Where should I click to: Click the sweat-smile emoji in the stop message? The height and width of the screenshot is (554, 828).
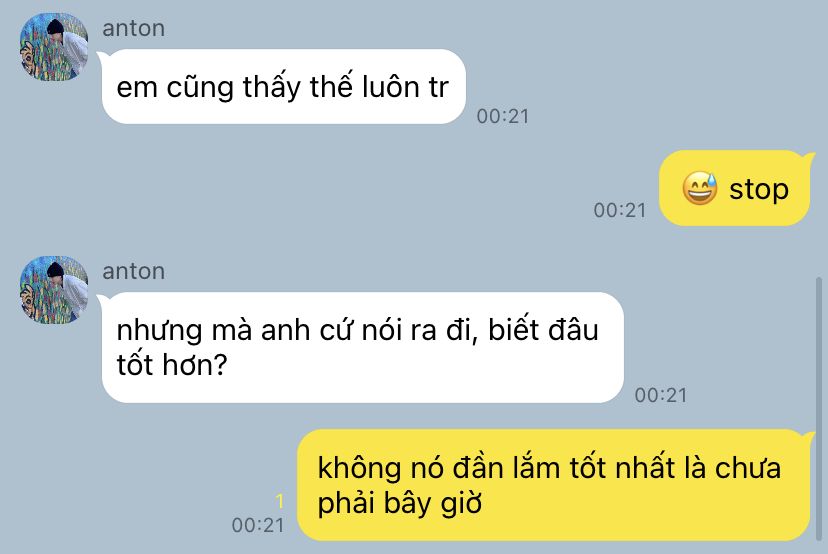pyautogui.click(x=700, y=188)
